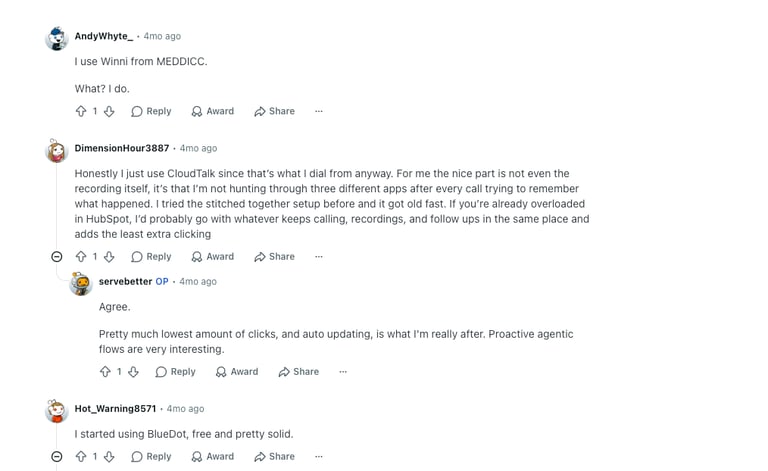Give Award to servebetter's reply
Screen dimensions: 768x471
(x=237, y=372)
